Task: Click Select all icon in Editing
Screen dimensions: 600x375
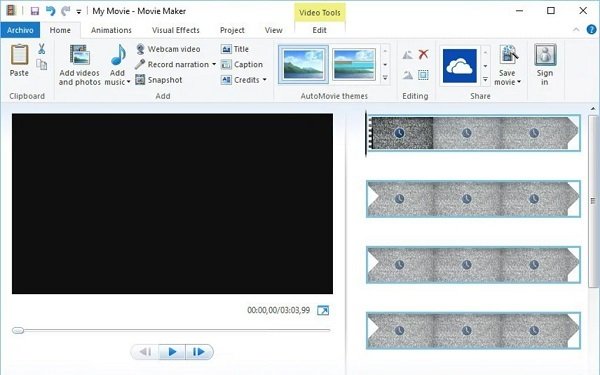Action: click(423, 75)
